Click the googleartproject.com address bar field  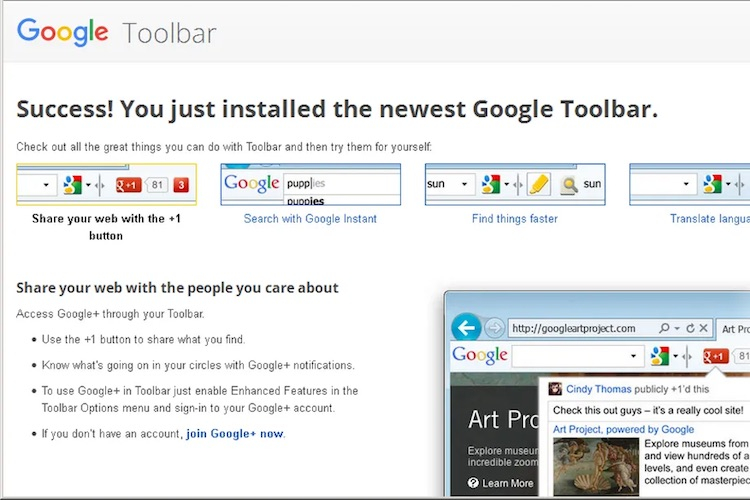point(580,328)
